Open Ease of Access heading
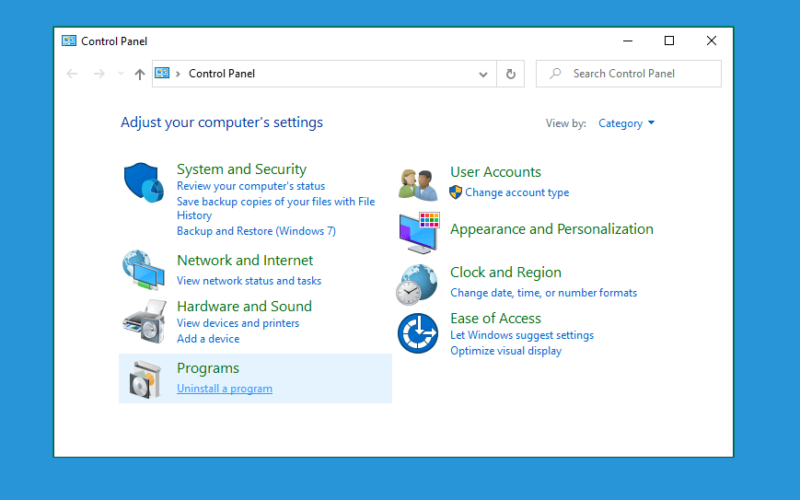Screen dimensions: 800x500 point(495,318)
